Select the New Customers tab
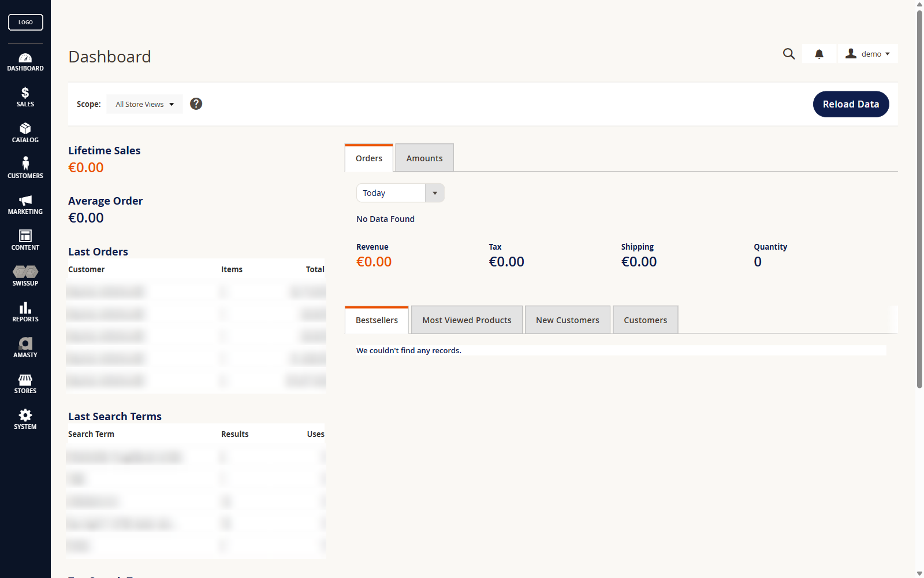The image size is (924, 578). coord(568,320)
